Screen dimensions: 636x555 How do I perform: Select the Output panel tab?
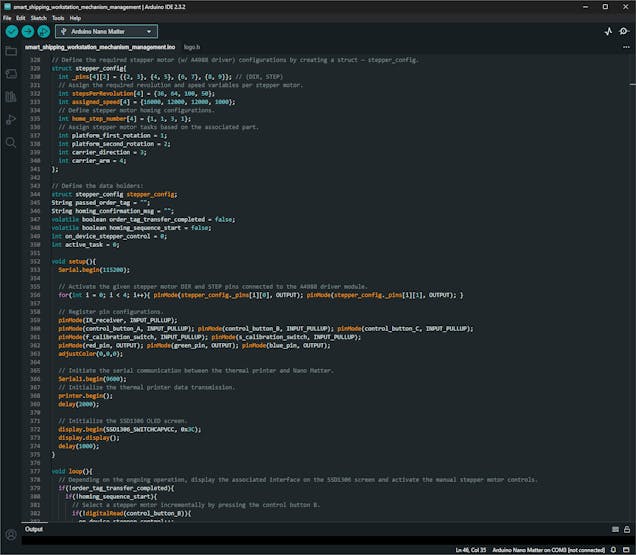click(x=34, y=529)
